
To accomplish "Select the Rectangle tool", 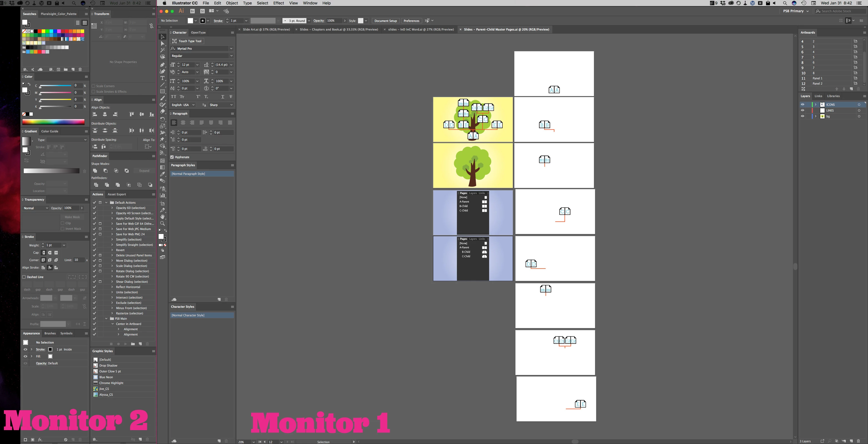I will (162, 91).
